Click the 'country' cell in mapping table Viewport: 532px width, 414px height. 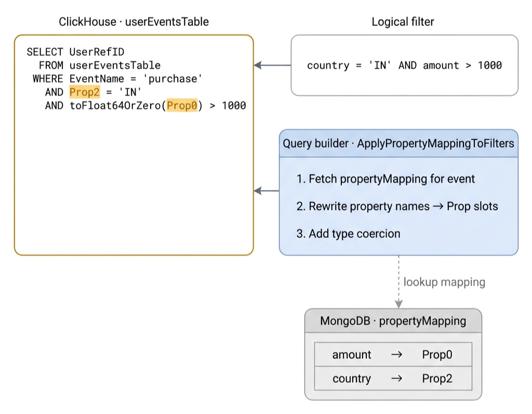coord(352,378)
